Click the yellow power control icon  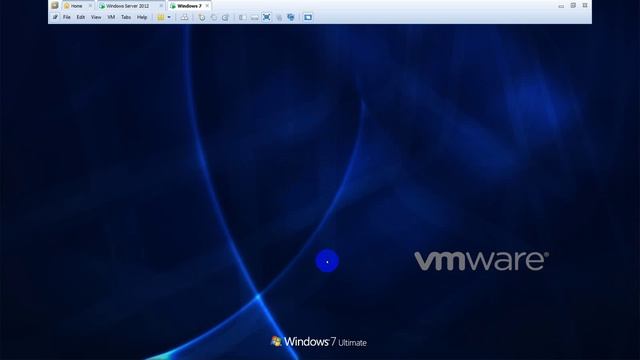click(x=161, y=17)
